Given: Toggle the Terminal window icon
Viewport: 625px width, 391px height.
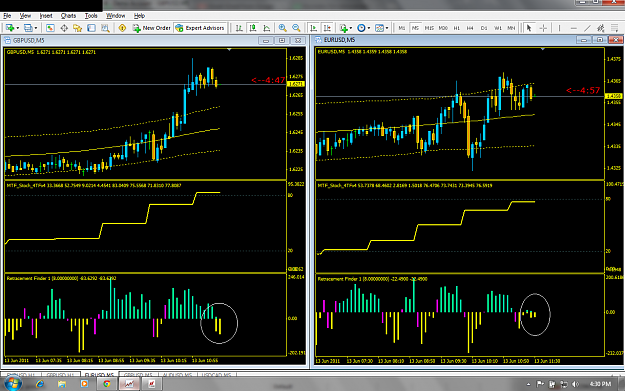Looking at the screenshot, I should pyautogui.click(x=91, y=28).
